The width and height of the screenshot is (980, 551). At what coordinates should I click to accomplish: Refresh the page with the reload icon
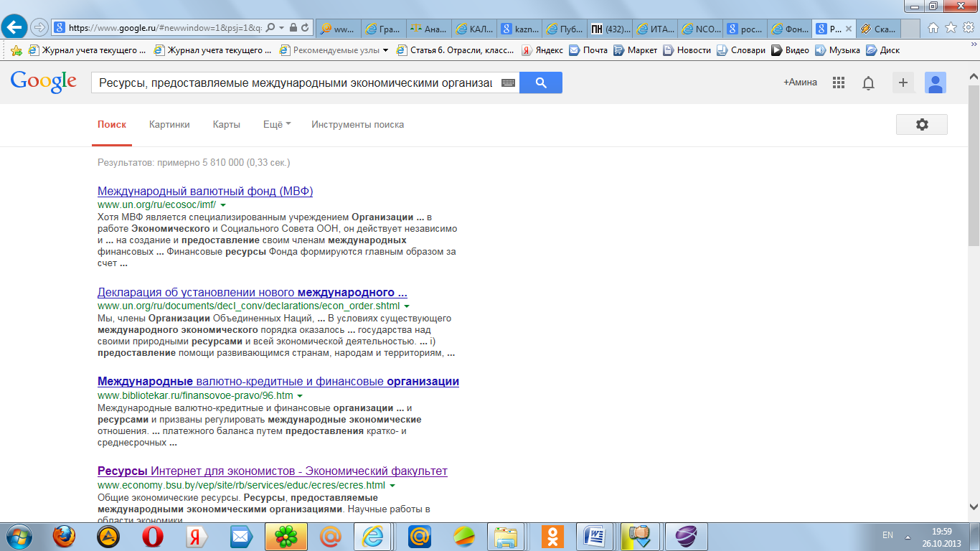pos(306,28)
